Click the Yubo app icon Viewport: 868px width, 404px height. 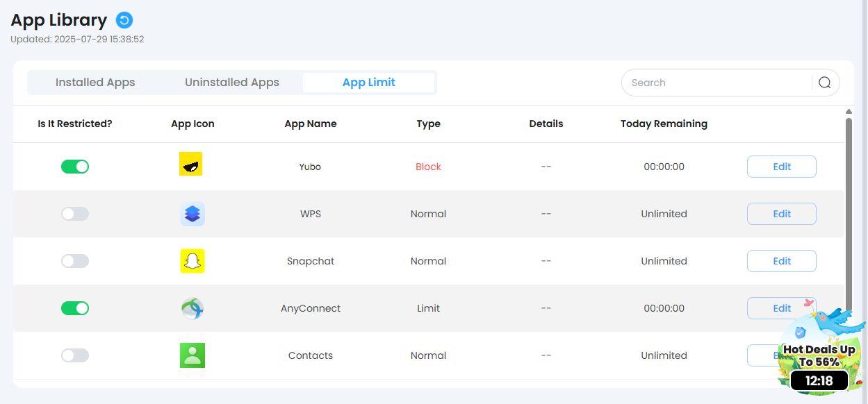tap(191, 165)
